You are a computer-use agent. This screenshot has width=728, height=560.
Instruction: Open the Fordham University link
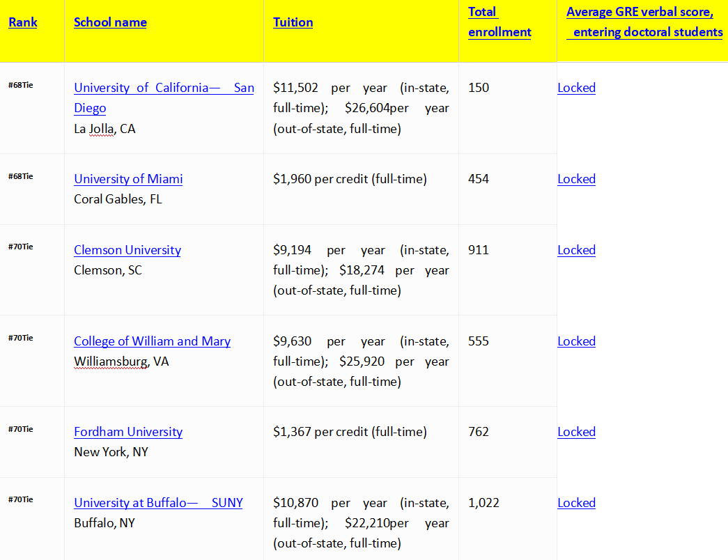point(128,432)
